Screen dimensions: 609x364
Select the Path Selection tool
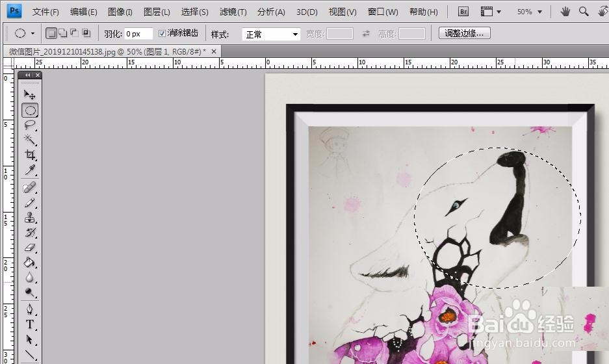click(x=30, y=339)
